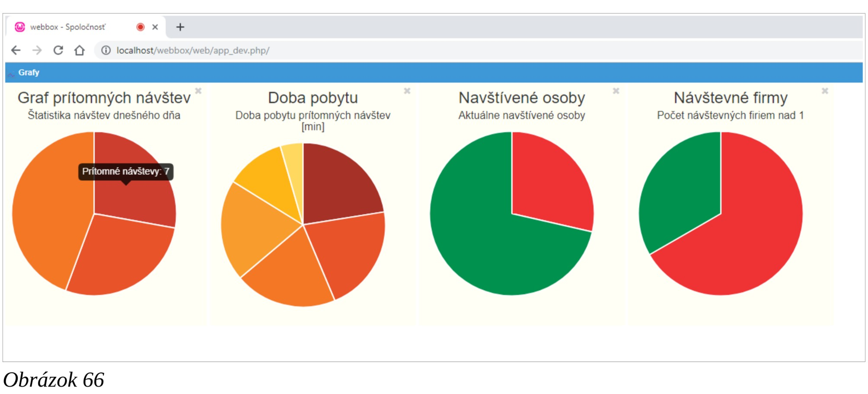Image resolution: width=868 pixels, height=394 pixels.
Task: Reload the page with the refresh icon
Action: point(58,50)
